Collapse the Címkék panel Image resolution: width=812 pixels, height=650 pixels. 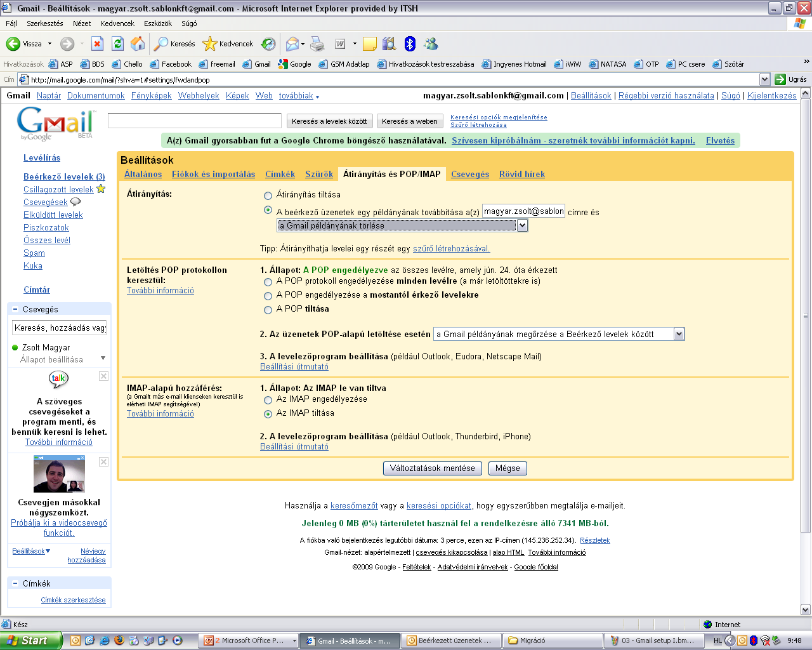point(15,583)
